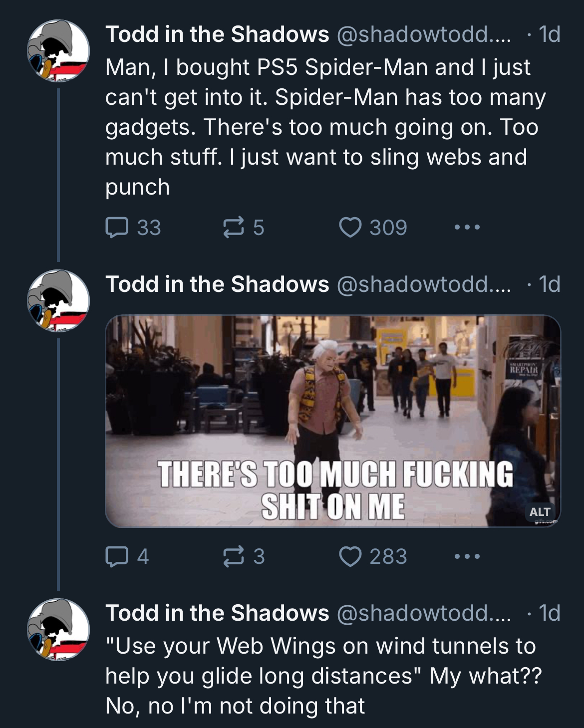Open Todd in the Shadows name, first tweet
584x728 pixels.
click(x=217, y=34)
